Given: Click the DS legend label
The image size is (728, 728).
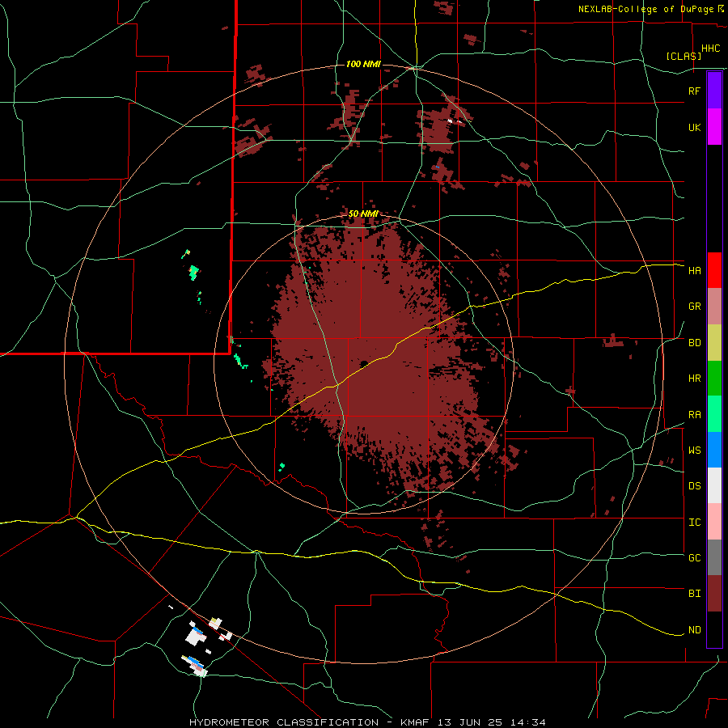Looking at the screenshot, I should point(694,486).
